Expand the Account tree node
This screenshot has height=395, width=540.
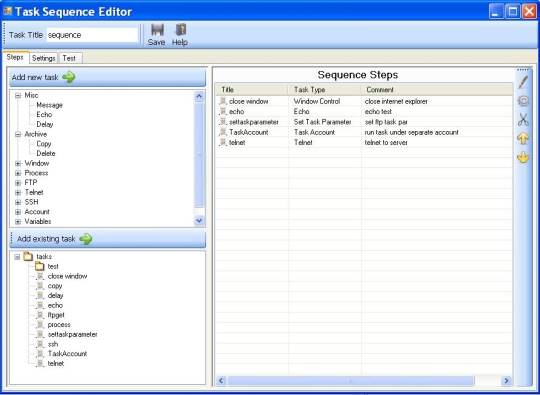(x=18, y=212)
